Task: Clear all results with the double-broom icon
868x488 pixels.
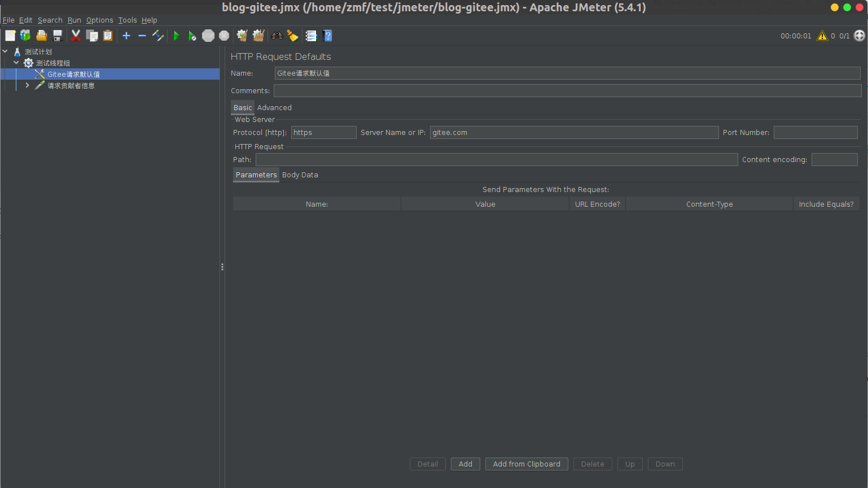Action: pos(258,36)
